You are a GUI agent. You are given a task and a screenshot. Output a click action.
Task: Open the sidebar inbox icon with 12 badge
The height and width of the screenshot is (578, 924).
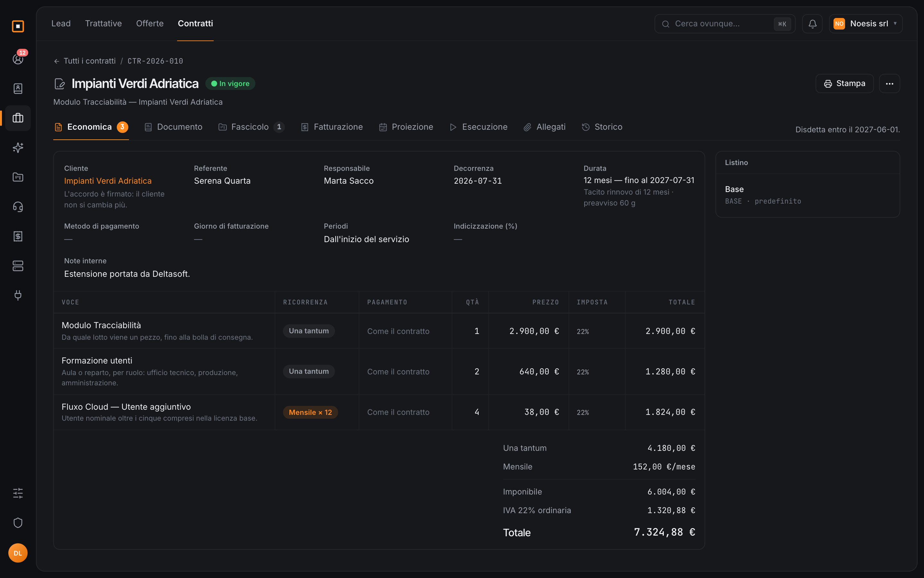(x=18, y=59)
